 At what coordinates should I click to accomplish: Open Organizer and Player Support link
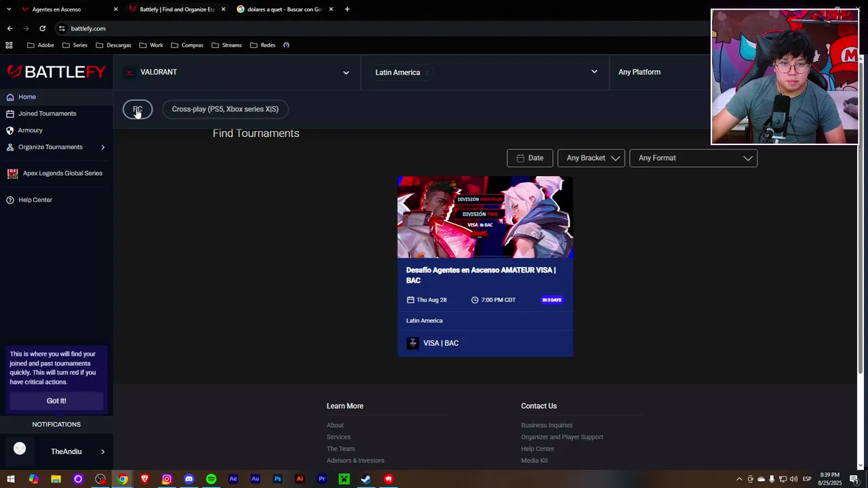[x=562, y=437]
